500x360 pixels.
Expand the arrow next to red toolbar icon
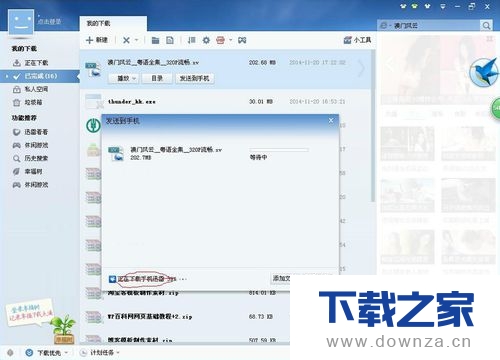coord(230,40)
